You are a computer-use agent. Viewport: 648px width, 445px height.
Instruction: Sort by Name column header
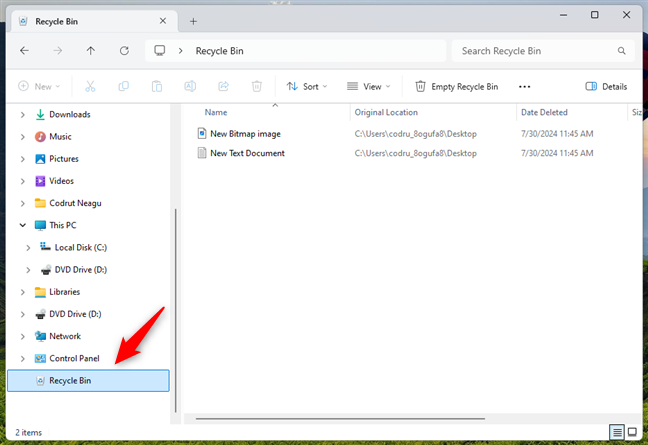click(x=216, y=112)
